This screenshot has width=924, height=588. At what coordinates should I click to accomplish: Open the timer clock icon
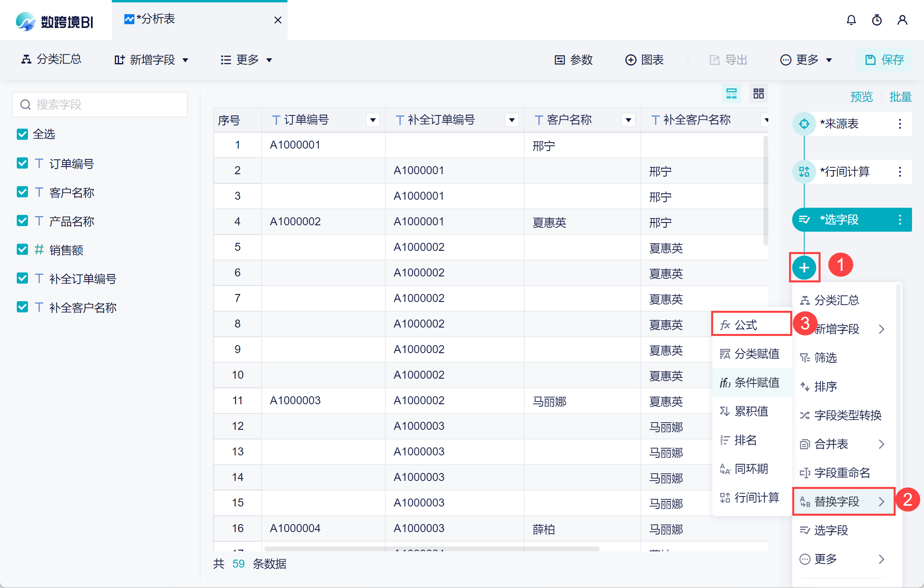click(x=876, y=20)
